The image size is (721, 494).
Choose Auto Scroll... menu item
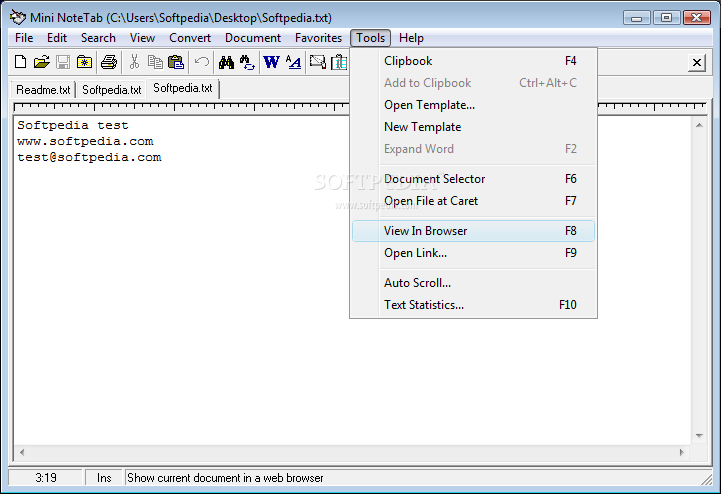[x=473, y=283]
